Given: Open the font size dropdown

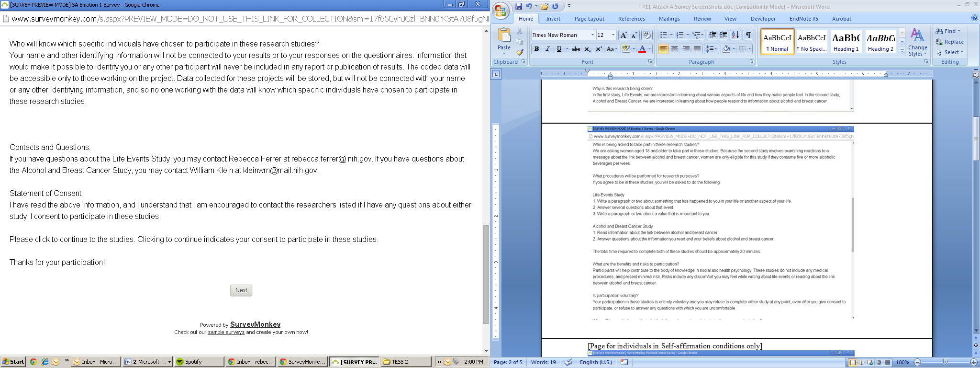Looking at the screenshot, I should 613,35.
